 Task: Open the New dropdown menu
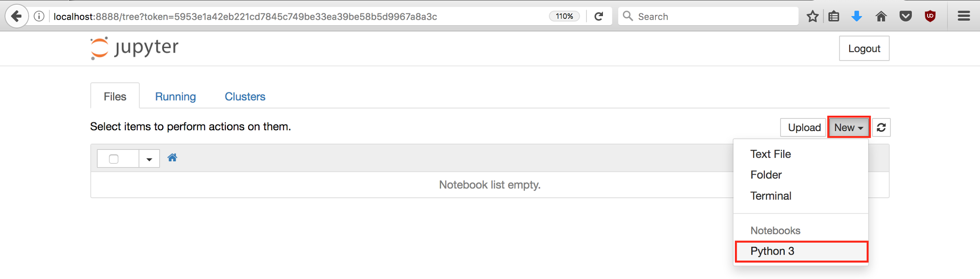(848, 127)
